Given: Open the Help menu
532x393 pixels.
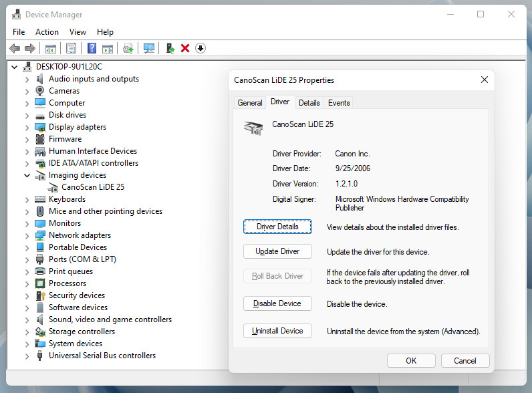Looking at the screenshot, I should 105,32.
